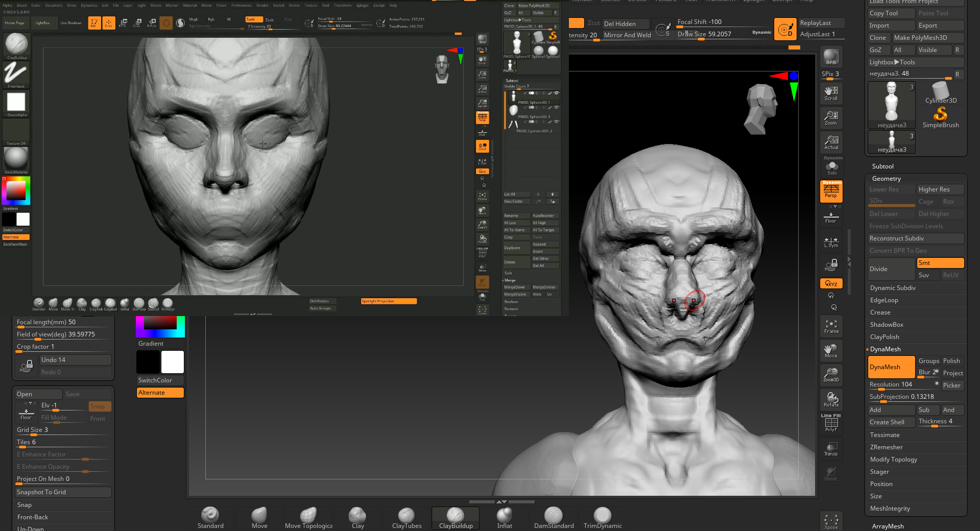Click the Zoom3D icon
The image size is (980, 531).
pyautogui.click(x=831, y=375)
